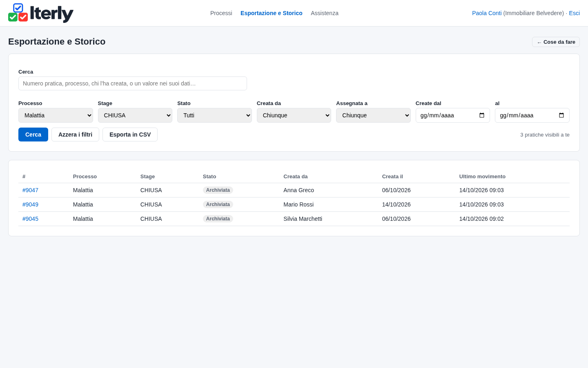Click the Creata da table column header
The width and height of the screenshot is (588, 368).
pos(296,177)
